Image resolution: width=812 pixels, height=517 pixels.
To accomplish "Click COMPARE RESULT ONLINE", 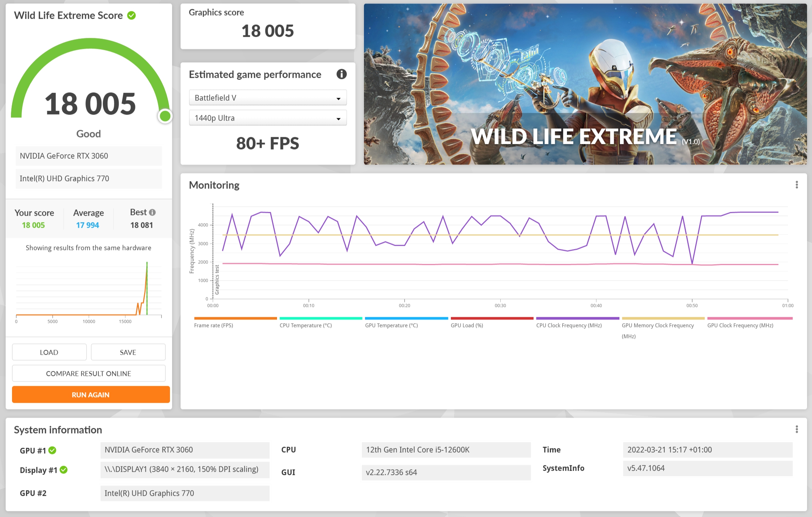I will 89,373.
